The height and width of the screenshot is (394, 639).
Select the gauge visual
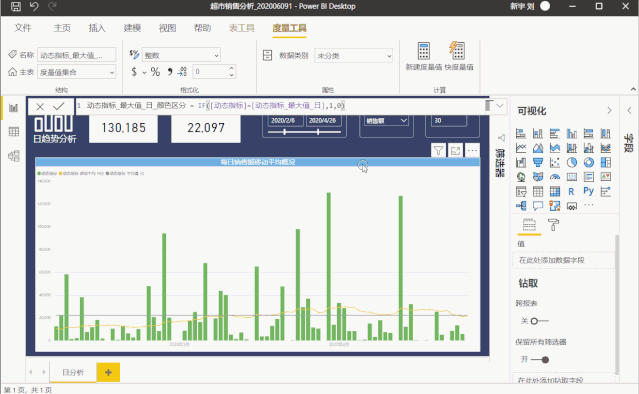click(555, 177)
